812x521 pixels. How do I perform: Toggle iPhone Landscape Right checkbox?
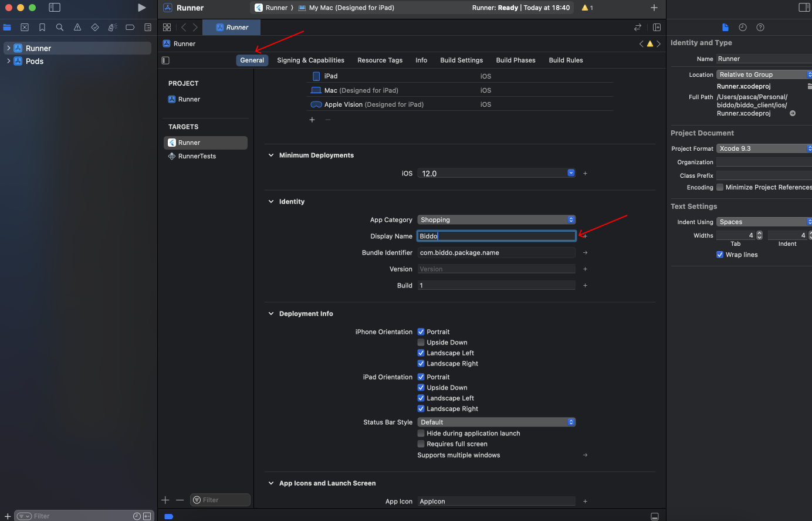(x=421, y=364)
